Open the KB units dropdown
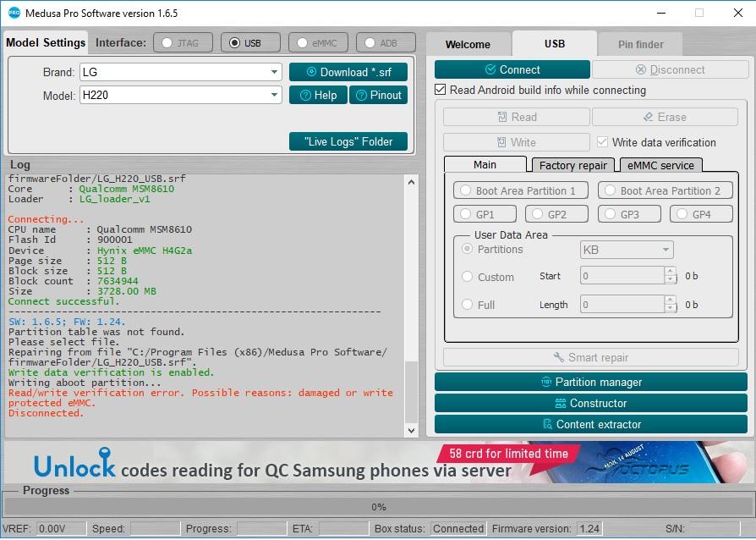The width and height of the screenshot is (756, 540). point(627,250)
